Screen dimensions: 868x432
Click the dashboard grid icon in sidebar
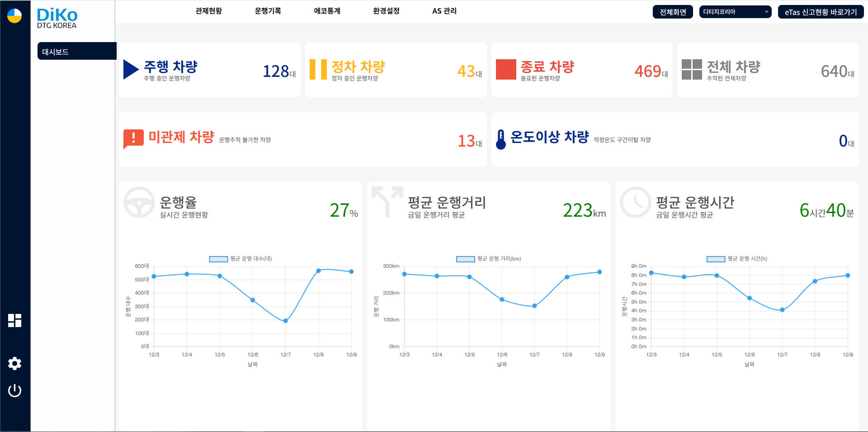(14, 320)
